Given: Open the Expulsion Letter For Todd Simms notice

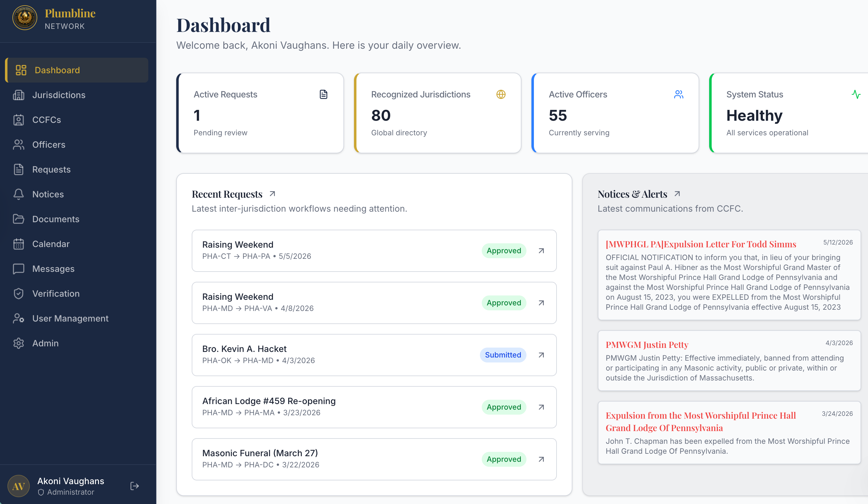Looking at the screenshot, I should tap(700, 244).
